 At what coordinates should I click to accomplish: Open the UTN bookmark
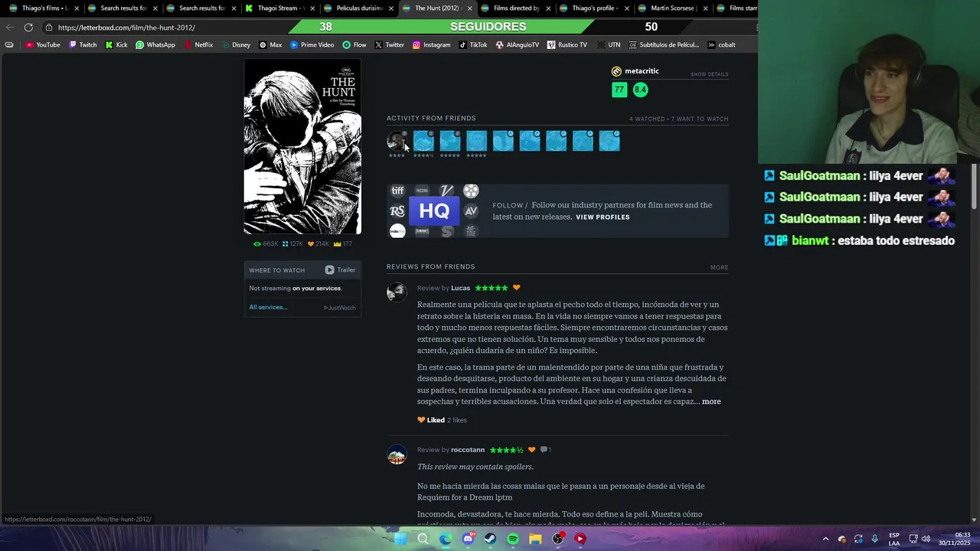coord(608,44)
